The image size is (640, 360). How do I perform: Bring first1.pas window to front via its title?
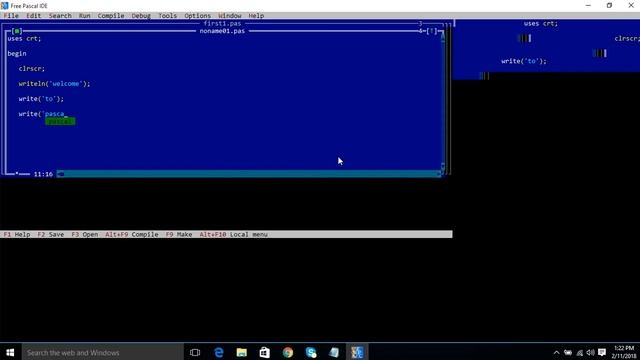coord(222,23)
